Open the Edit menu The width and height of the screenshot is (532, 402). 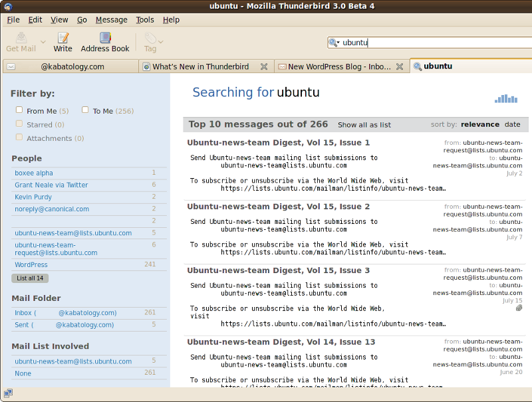(x=35, y=20)
